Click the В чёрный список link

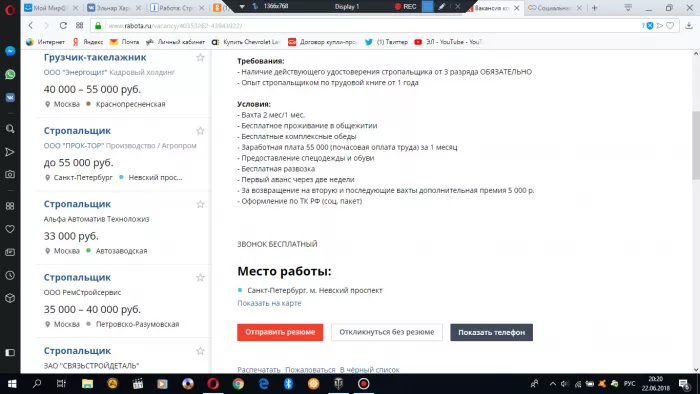click(370, 369)
